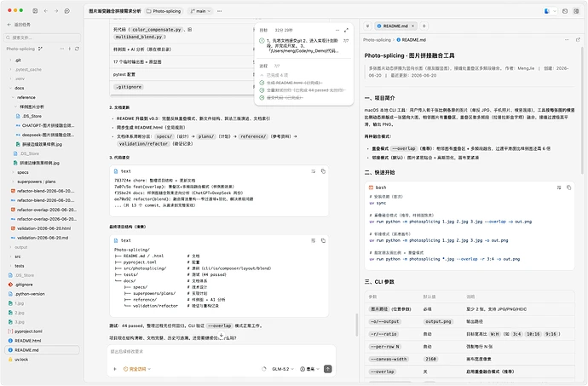Focus the chat message input box
Viewport: 588px width, 386px height.
point(222,352)
